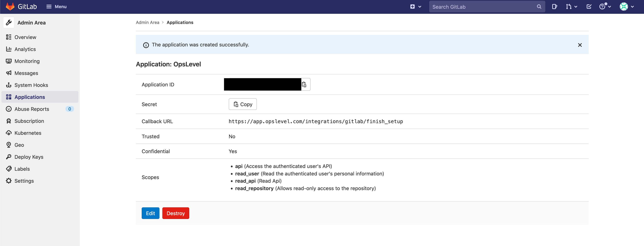Click the Abuse Reports face icon

click(x=9, y=109)
